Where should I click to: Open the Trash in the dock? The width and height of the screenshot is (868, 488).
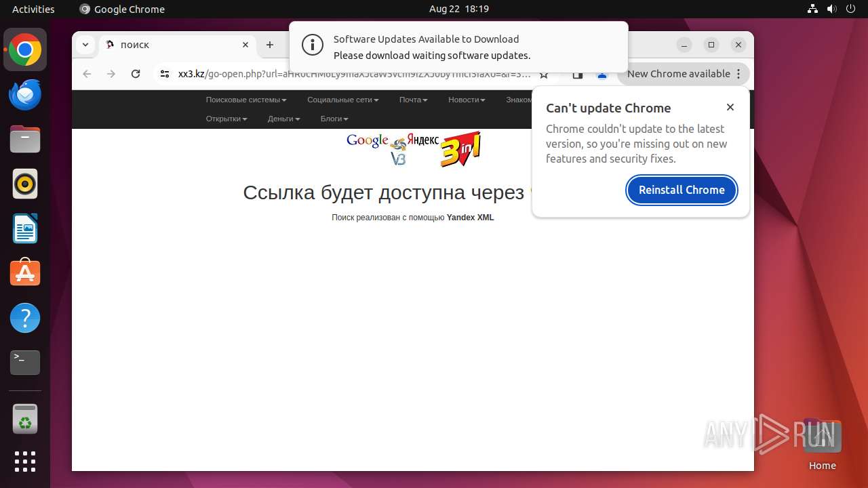(x=25, y=419)
